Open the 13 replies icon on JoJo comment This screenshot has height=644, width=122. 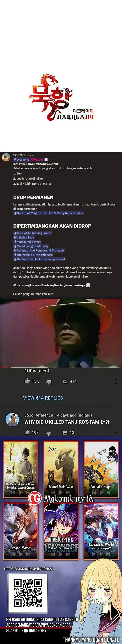[65, 433]
